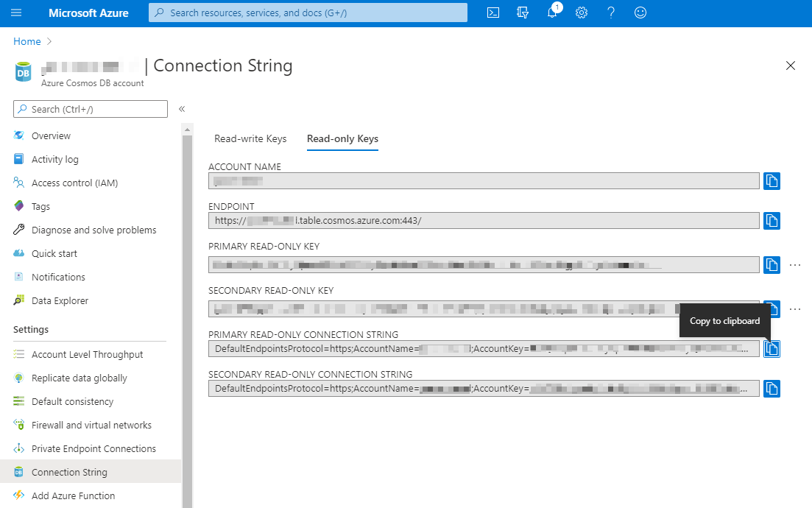The width and height of the screenshot is (812, 508).
Task: Send feedback via the smiley icon
Action: point(640,13)
